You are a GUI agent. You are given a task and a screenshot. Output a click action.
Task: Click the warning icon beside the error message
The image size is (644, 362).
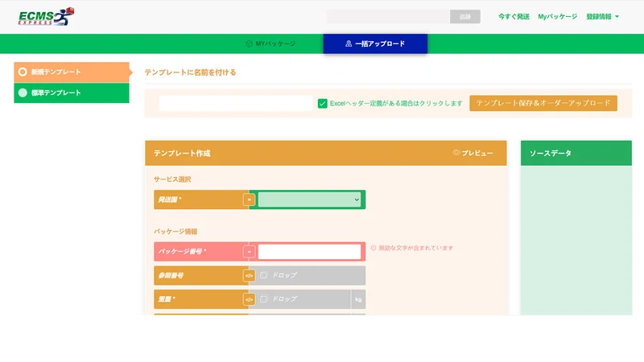point(374,248)
